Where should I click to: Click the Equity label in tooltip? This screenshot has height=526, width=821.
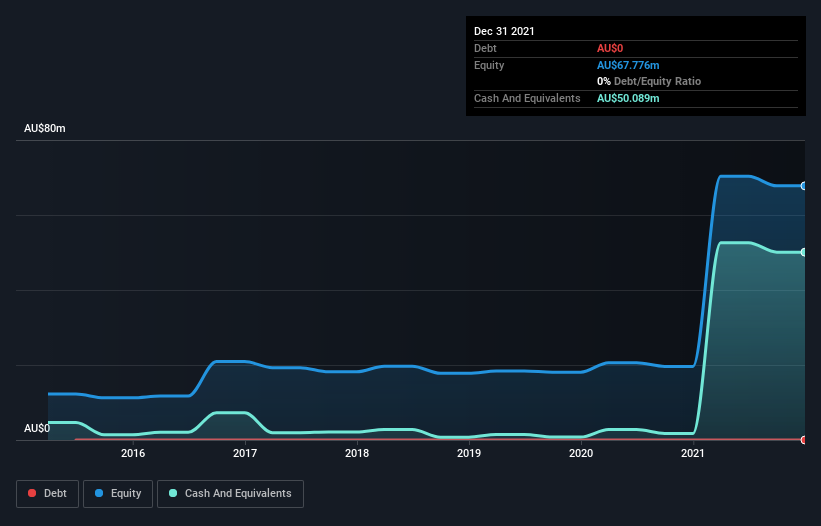tap(489, 65)
